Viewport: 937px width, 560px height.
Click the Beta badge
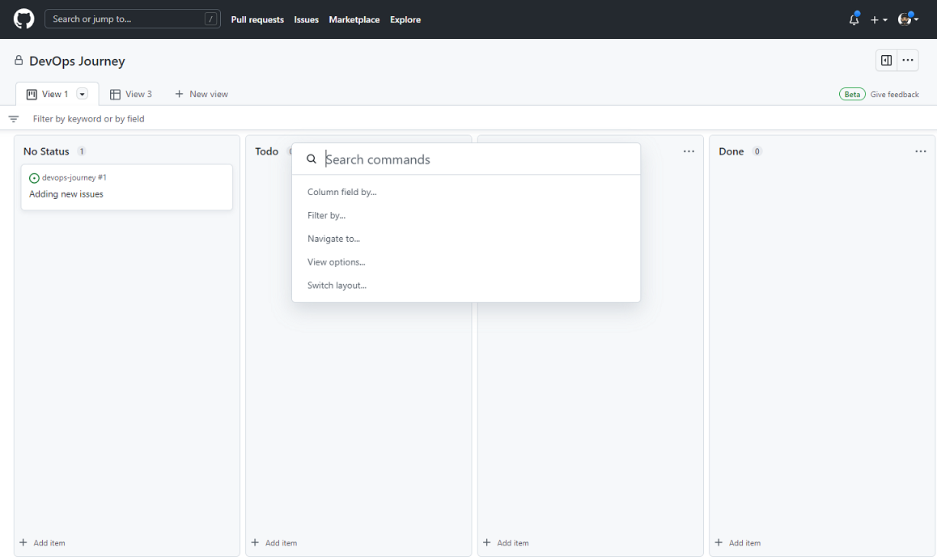click(x=852, y=95)
